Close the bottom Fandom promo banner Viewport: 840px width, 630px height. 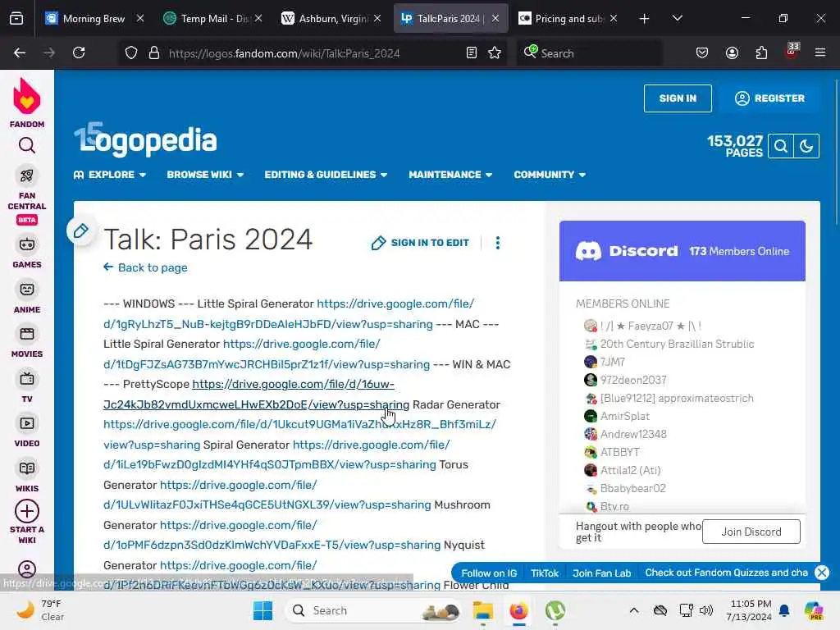822,573
